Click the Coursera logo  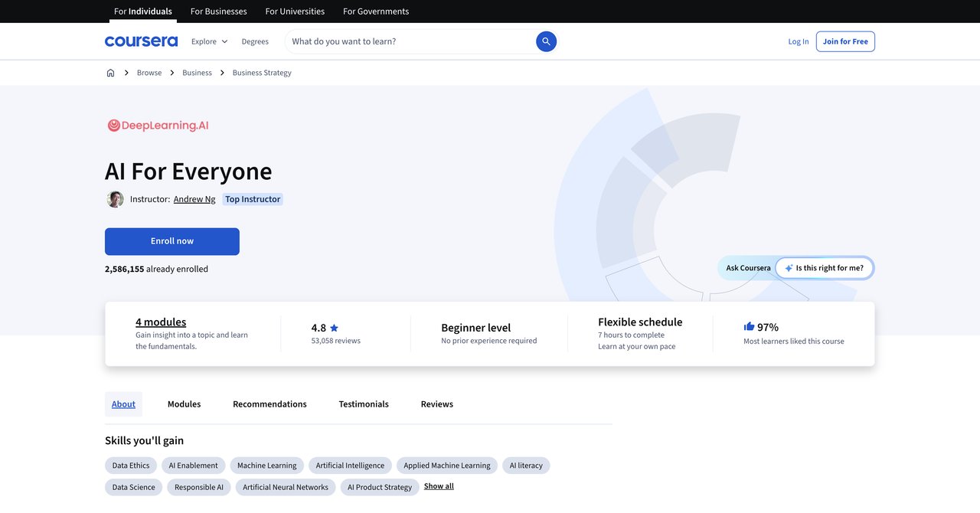[x=141, y=41]
